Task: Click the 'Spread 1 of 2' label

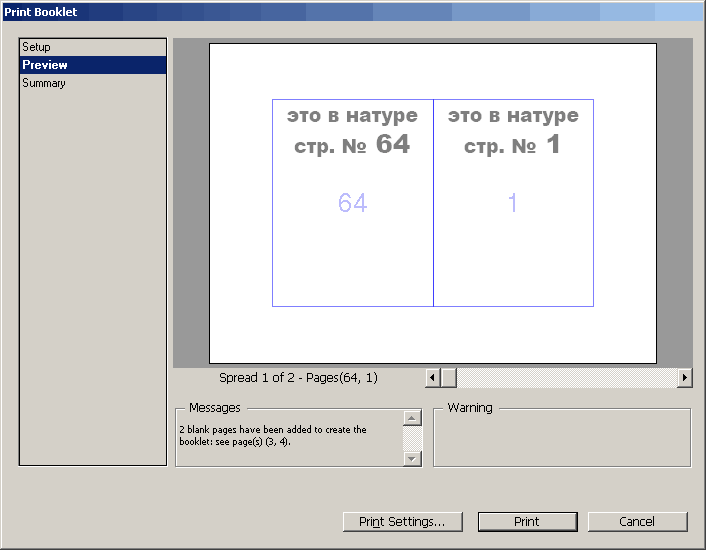Action: 298,378
